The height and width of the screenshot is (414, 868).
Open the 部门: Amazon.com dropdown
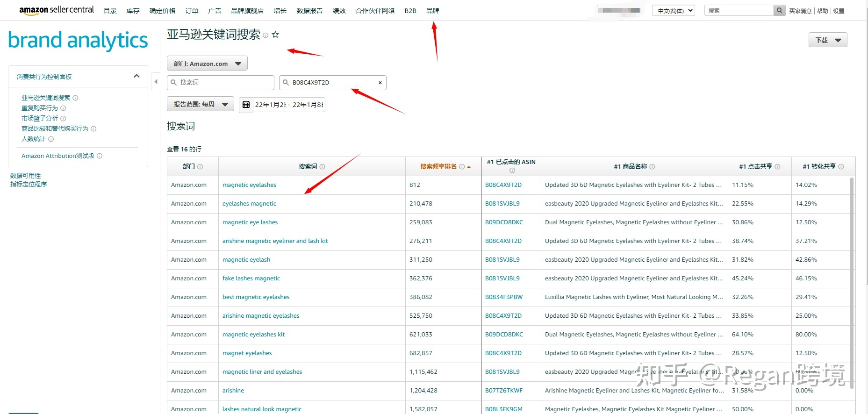[x=207, y=64]
